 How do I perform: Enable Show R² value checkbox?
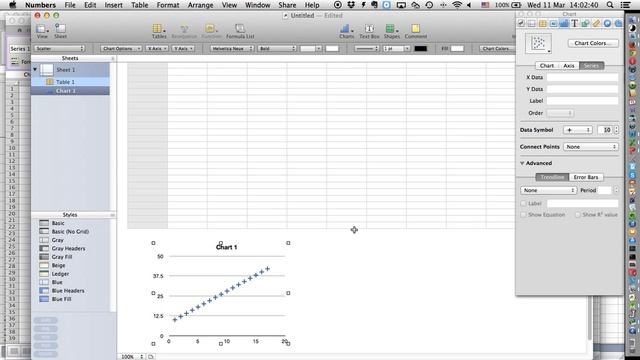pos(578,215)
